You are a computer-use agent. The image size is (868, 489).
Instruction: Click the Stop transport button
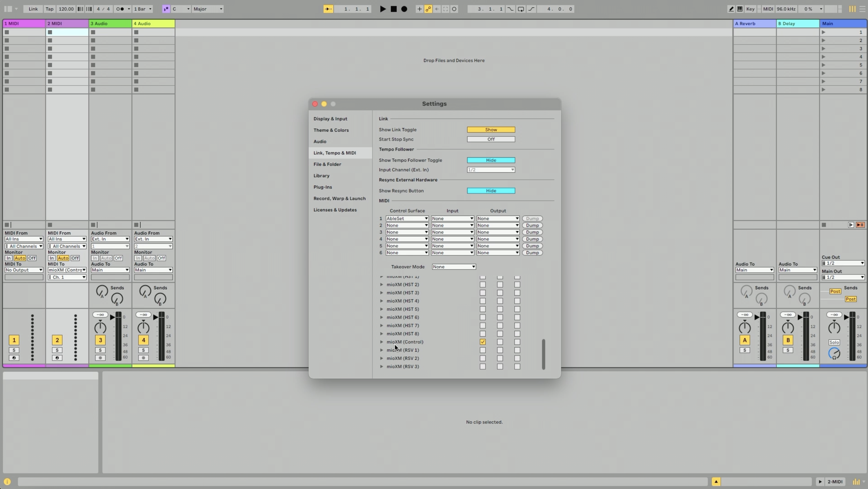click(393, 9)
